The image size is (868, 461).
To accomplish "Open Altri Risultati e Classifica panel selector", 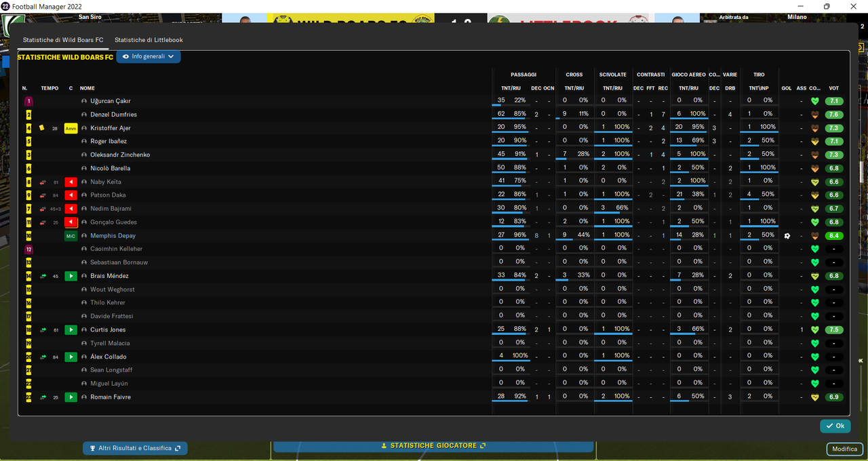I will [x=135, y=448].
